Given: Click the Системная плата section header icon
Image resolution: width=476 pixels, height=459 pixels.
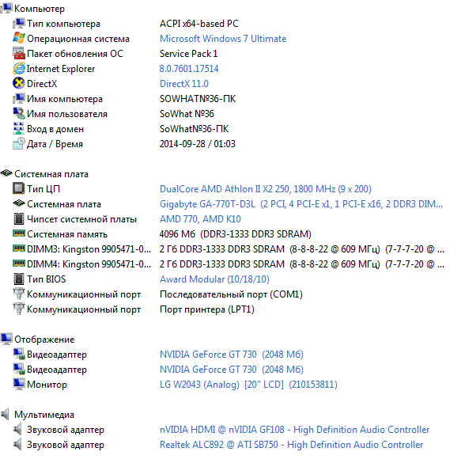Looking at the screenshot, I should (x=6, y=173).
